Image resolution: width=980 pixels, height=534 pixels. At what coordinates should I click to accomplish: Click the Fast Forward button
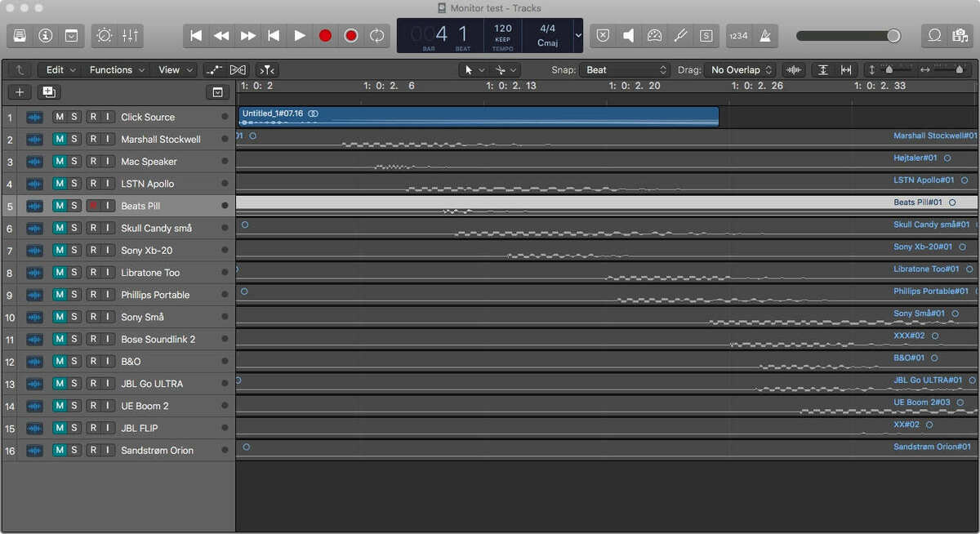[247, 36]
